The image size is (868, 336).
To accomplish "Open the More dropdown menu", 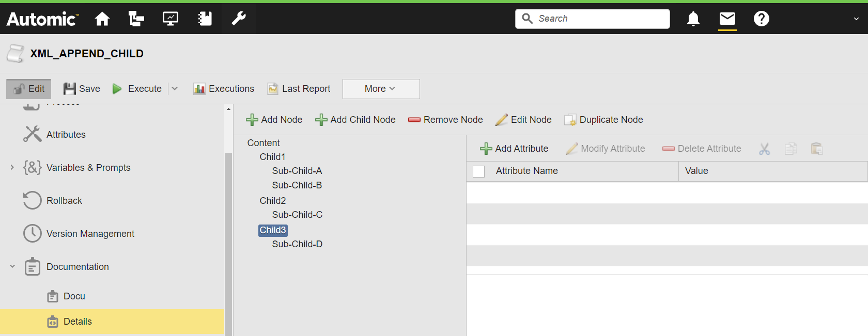I will (381, 89).
